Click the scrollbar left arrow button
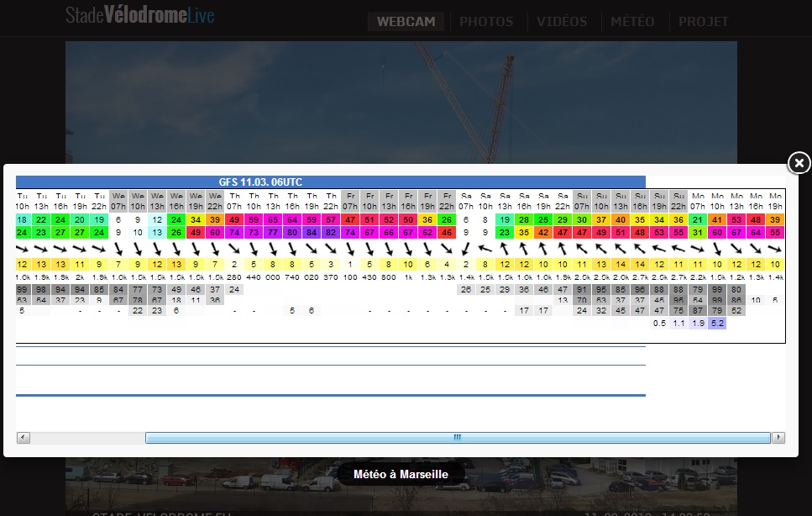Screen dimensions: 812x516 click(x=23, y=438)
